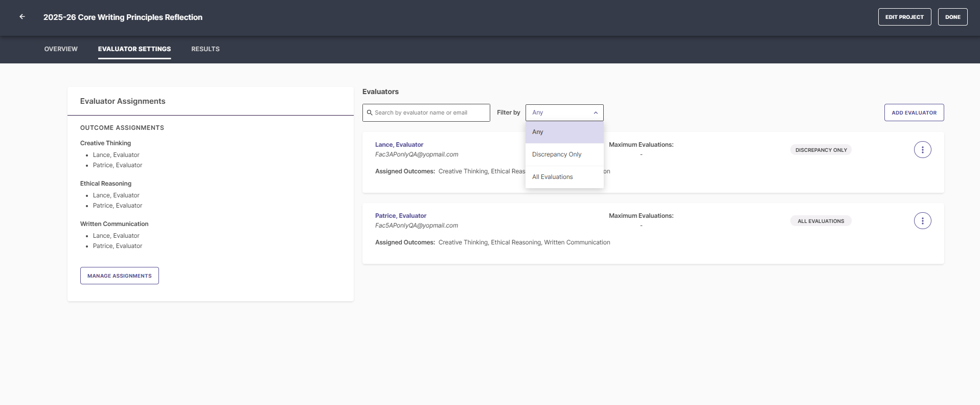
Task: Click Fac5APonlyQA@yopmail.com email text
Action: click(417, 226)
